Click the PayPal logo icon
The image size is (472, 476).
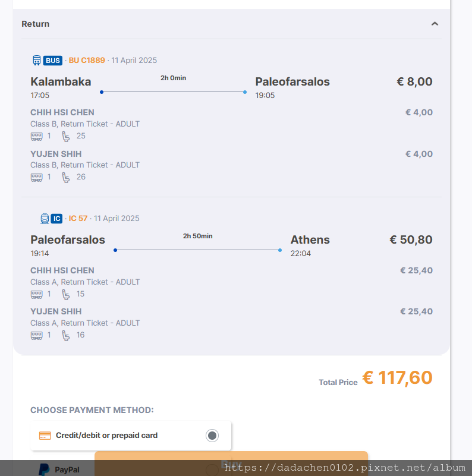click(45, 469)
